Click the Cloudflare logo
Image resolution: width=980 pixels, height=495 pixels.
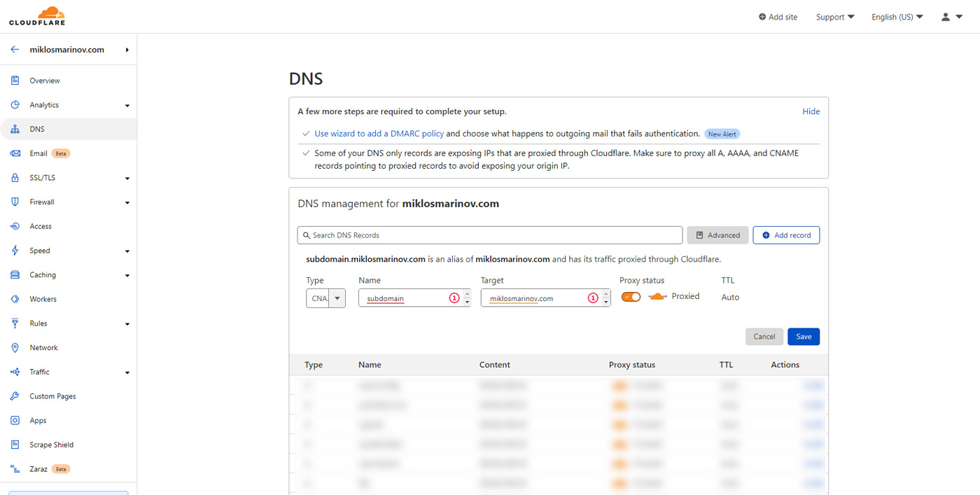click(37, 16)
